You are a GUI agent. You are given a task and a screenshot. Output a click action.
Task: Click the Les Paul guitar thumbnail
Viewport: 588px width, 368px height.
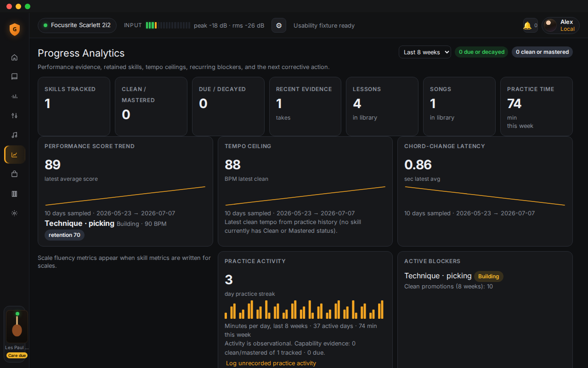point(17,326)
